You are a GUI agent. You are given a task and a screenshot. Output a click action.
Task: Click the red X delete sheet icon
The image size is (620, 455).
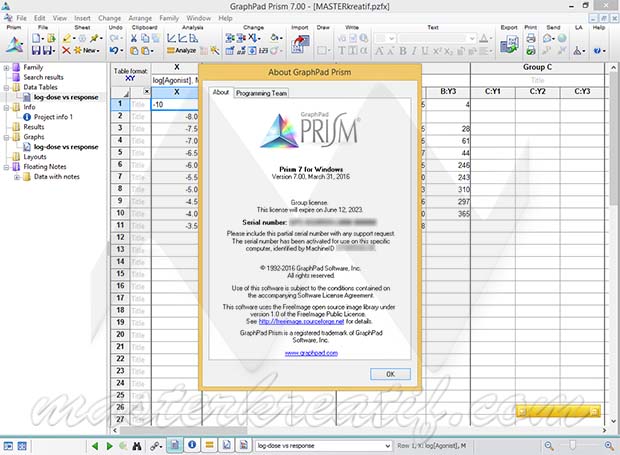point(66,50)
